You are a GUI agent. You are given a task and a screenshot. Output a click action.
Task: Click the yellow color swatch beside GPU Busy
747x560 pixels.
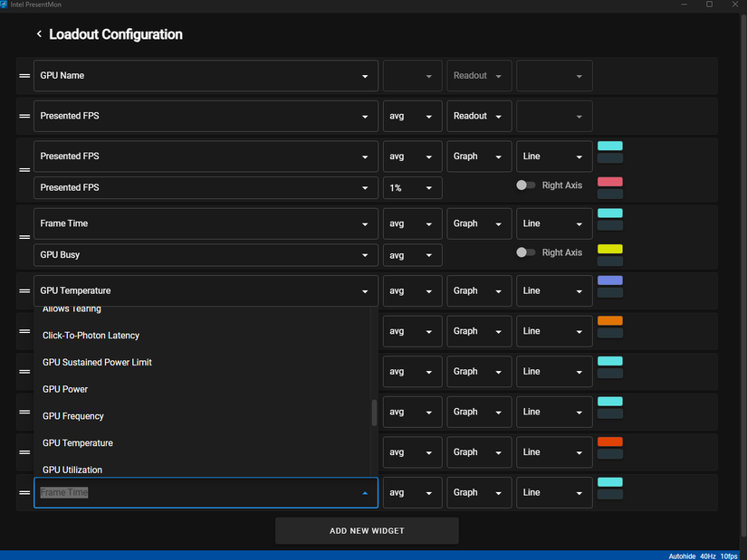608,247
